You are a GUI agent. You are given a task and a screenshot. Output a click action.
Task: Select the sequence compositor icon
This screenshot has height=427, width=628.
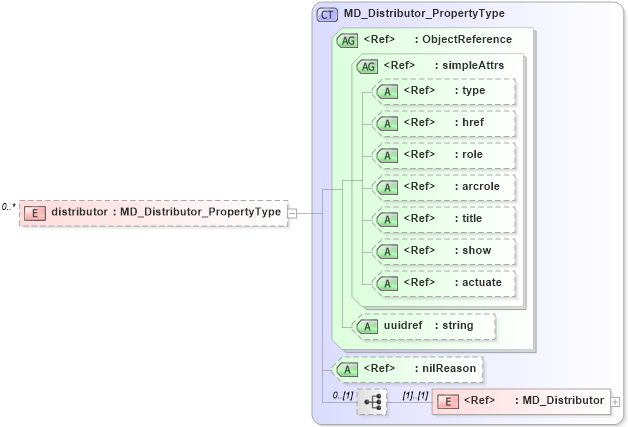tap(372, 402)
